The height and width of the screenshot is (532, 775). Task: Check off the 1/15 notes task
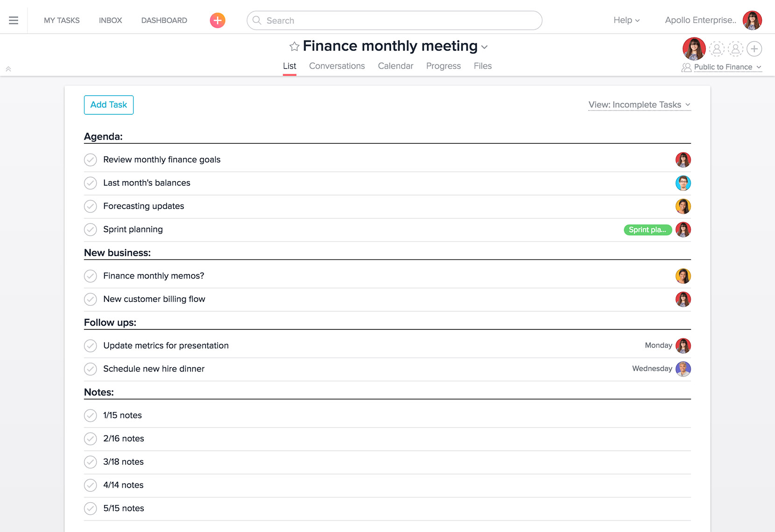(90, 415)
